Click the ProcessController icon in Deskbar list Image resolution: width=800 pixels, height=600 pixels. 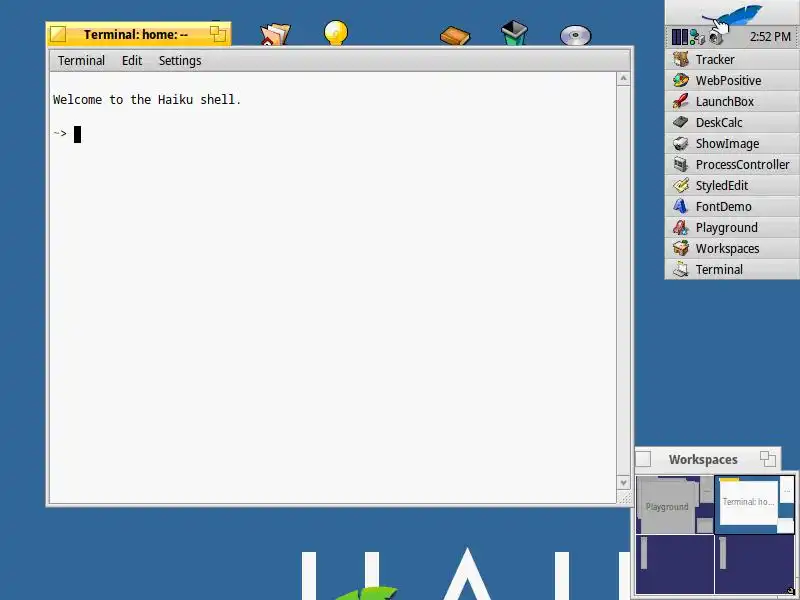pyautogui.click(x=681, y=164)
